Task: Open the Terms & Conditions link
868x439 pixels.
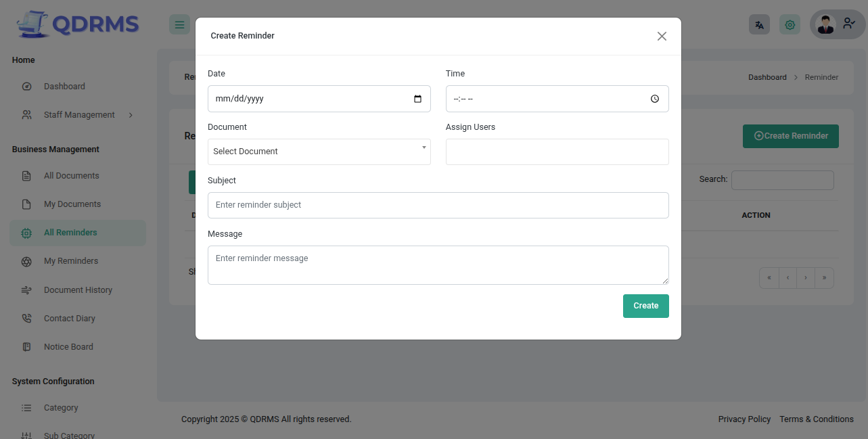Action: coord(816,419)
